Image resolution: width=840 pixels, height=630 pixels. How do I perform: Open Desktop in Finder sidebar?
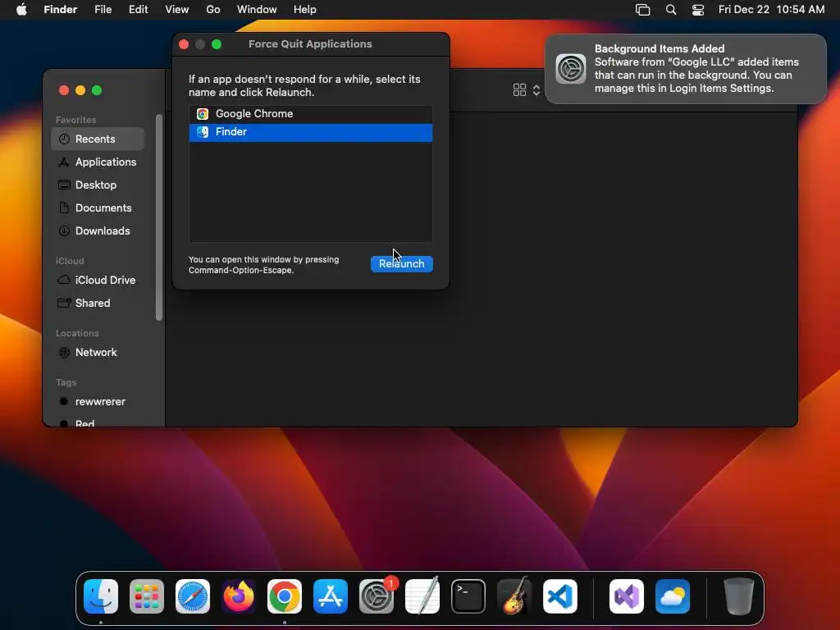pyautogui.click(x=98, y=185)
